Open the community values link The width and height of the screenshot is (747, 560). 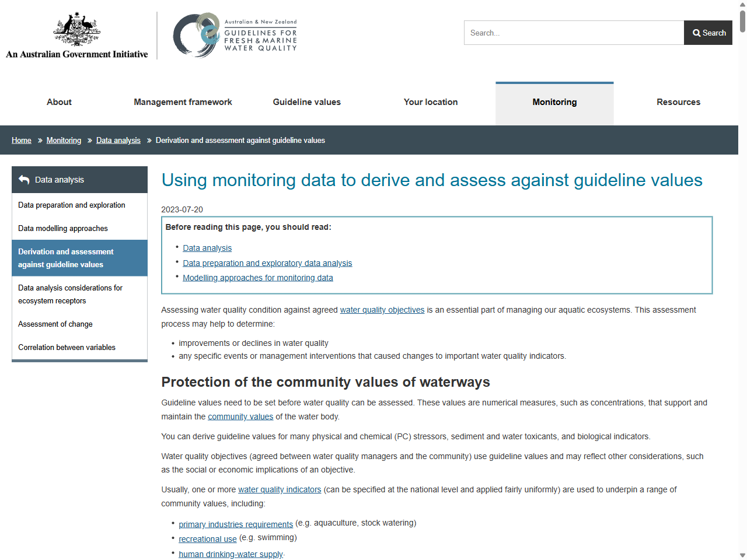240,416
